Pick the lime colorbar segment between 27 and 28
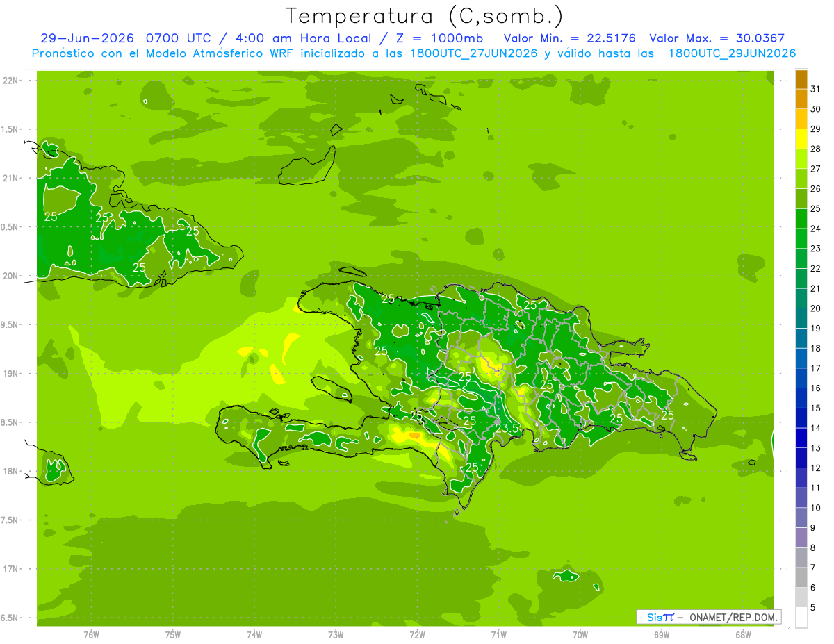834x644 pixels. 801,158
